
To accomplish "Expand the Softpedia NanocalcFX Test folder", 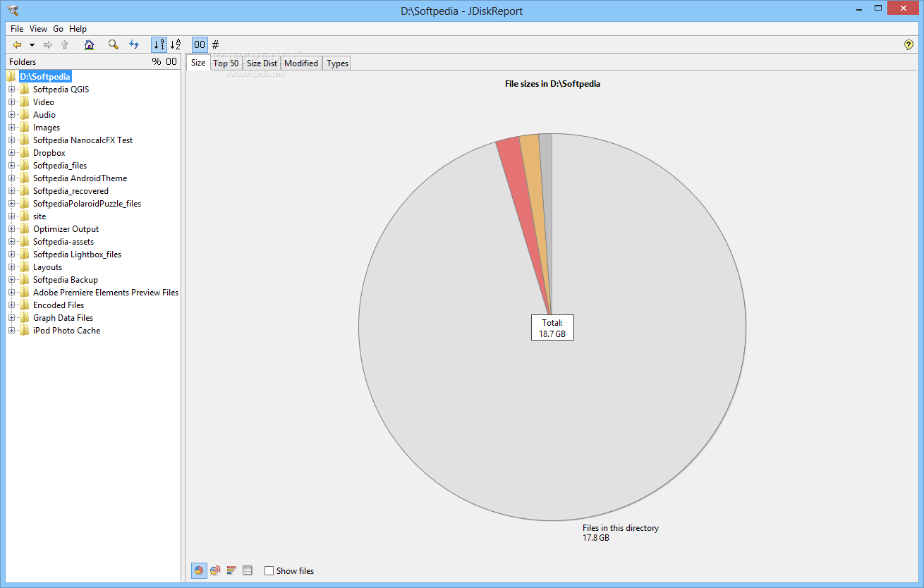I will pyautogui.click(x=11, y=140).
